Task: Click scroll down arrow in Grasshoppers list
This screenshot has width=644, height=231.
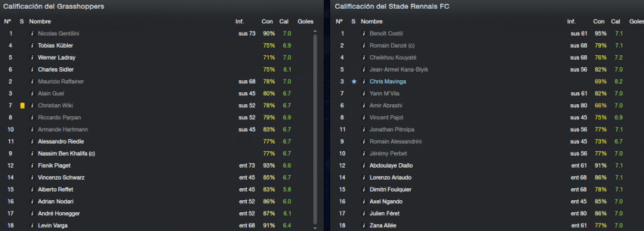Action: point(315,228)
